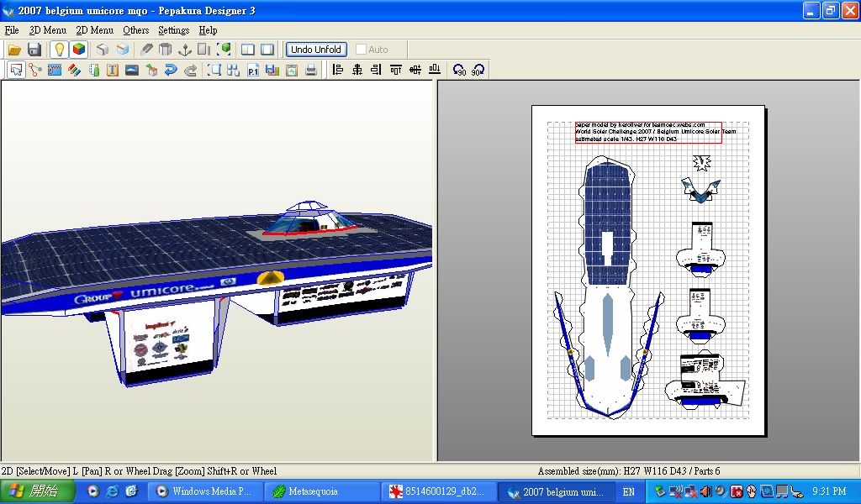Click the page icon left of the printer
861x504 pixels.
click(292, 71)
